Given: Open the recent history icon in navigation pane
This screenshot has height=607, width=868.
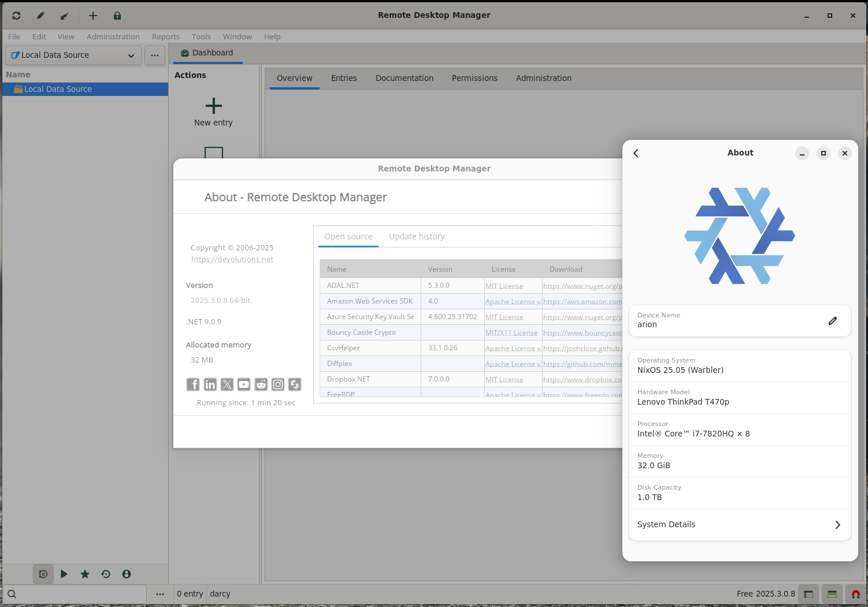Looking at the screenshot, I should tap(106, 574).
